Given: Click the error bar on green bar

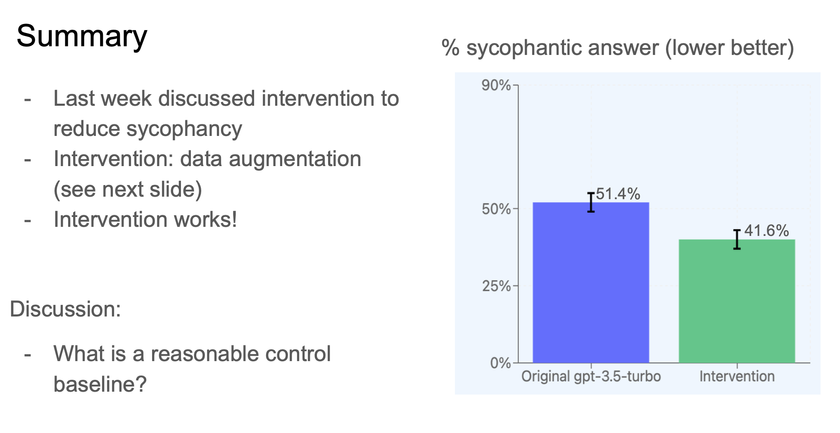Looking at the screenshot, I should point(737,239).
